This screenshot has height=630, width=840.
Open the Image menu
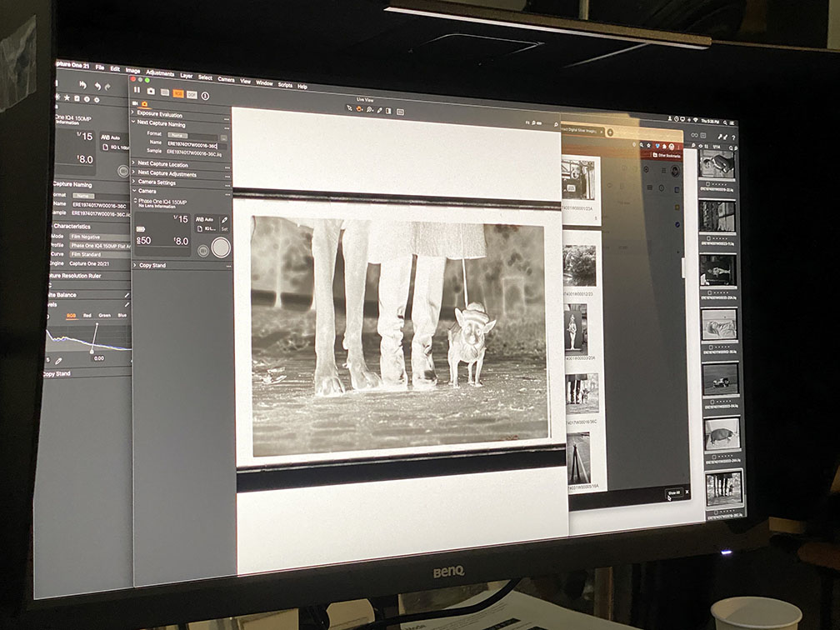[x=132, y=70]
